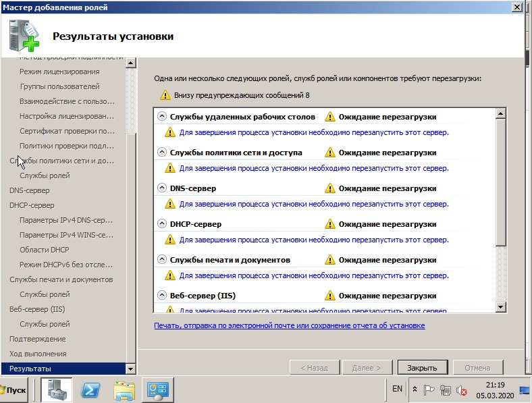Launch PowerShell from the taskbar

(90, 390)
